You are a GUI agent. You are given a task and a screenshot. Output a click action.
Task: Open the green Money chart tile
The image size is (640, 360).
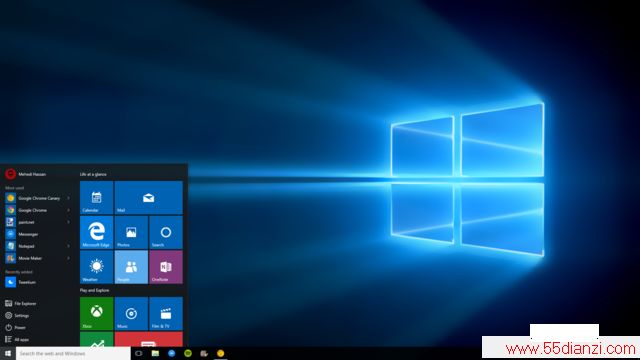96,339
